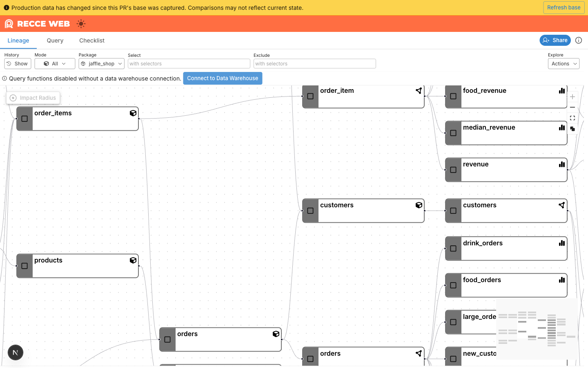Viewport: 588px width, 368px height.
Task: Check the median_revenue node checkbox
Action: tap(453, 133)
